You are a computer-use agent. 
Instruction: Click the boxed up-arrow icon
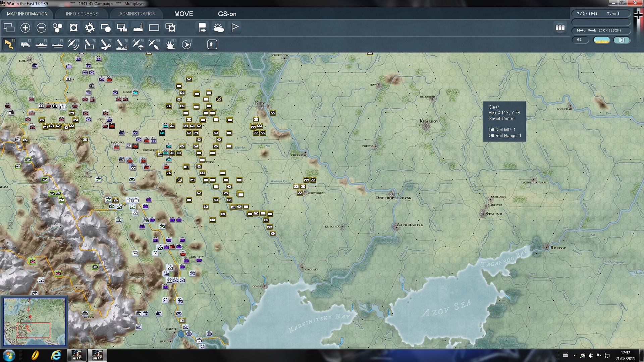(x=212, y=44)
